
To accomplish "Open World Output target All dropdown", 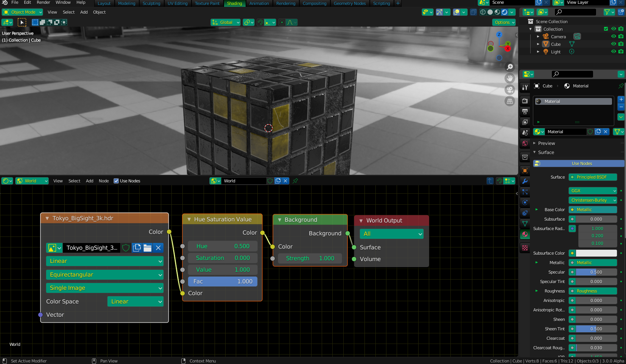I will 391,234.
